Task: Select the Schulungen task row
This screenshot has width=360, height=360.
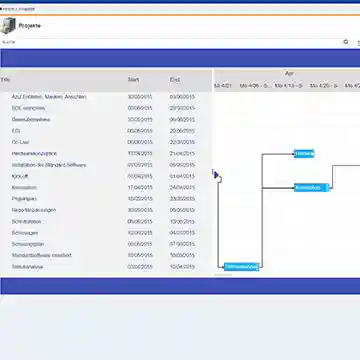Action: coord(106,233)
